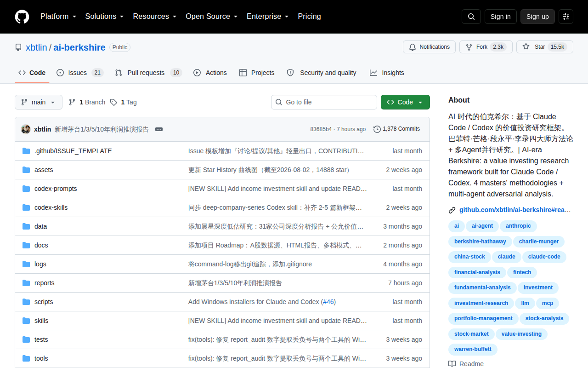Switch to the Pull requests tab
Viewport: 588px width, 368px height.
(x=148, y=73)
